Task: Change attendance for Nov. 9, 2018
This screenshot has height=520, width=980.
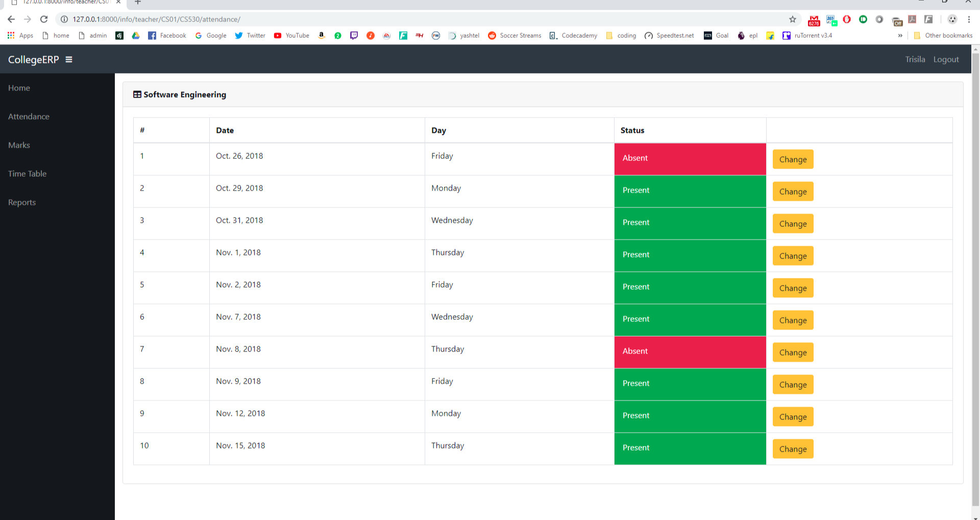Action: pyautogui.click(x=793, y=385)
